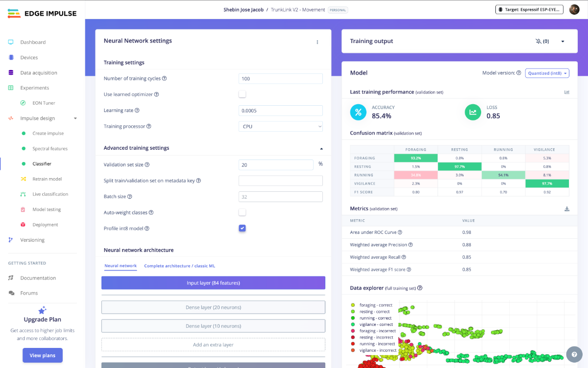Click the help icon next to Data explorer

[x=419, y=288]
